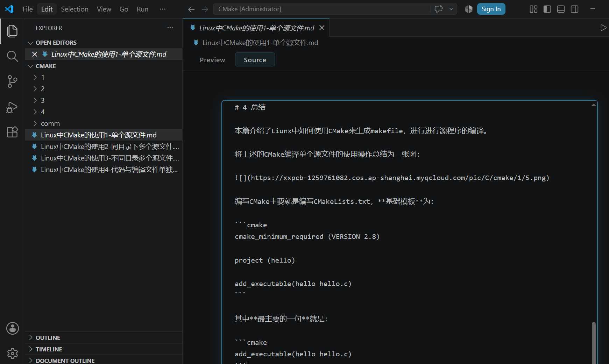Image resolution: width=609 pixels, height=364 pixels.
Task: Click the editor vertical scrollbar thumb
Action: (x=594, y=343)
